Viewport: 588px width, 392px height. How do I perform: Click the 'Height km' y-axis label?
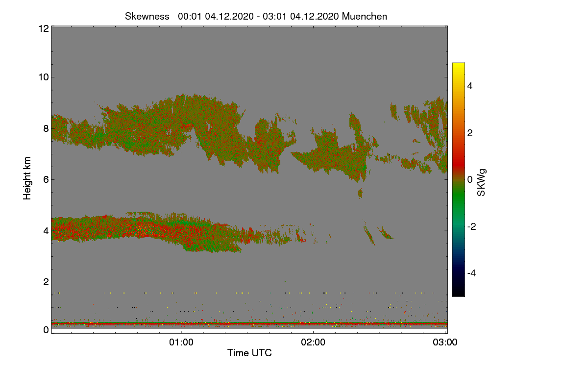click(27, 179)
